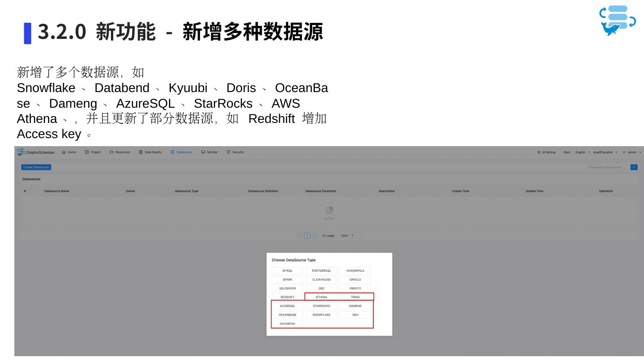Select page 1 in pagination
The height and width of the screenshot is (362, 644).
(x=307, y=236)
